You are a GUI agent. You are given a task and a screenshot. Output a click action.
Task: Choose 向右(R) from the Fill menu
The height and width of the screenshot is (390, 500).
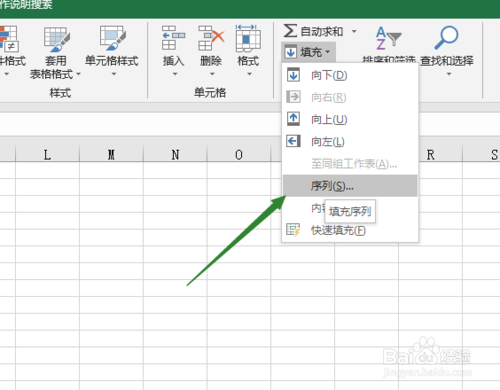click(350, 97)
